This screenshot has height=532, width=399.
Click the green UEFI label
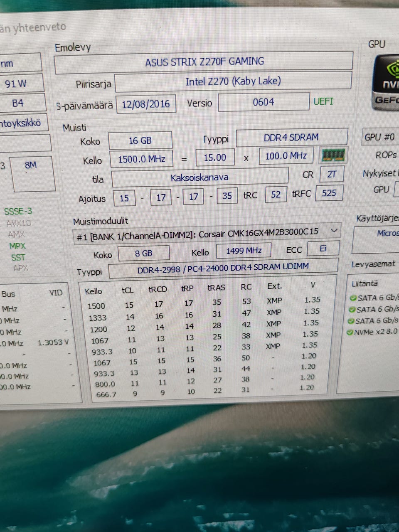[x=323, y=101]
